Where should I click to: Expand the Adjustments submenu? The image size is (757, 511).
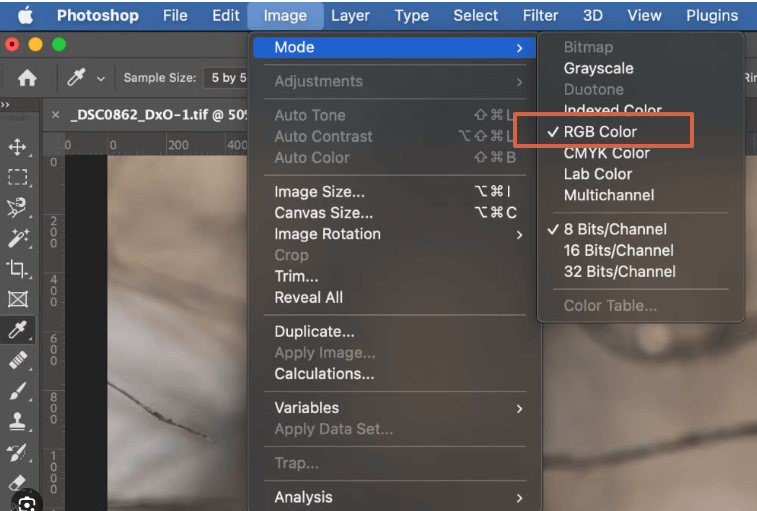(394, 81)
